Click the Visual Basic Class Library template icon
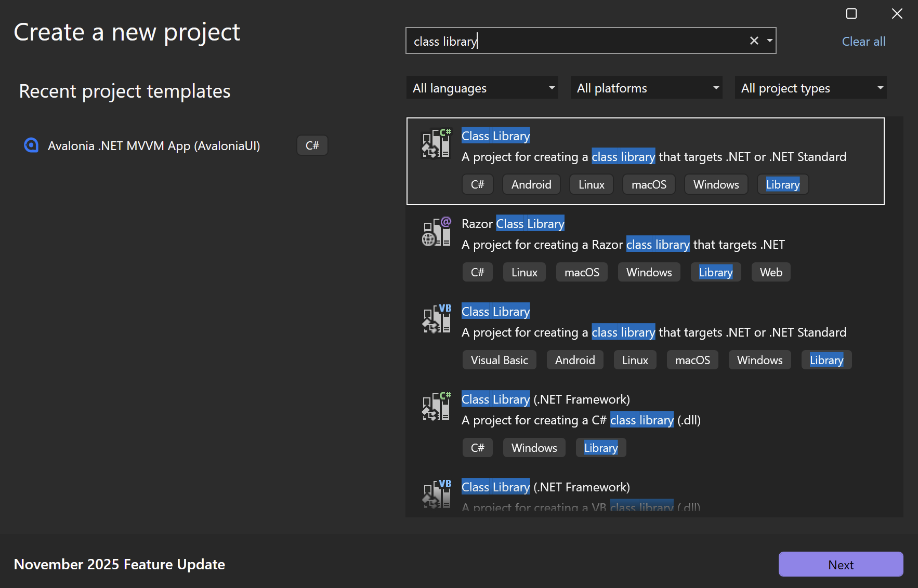Screen dimensions: 918x588 tap(436, 319)
